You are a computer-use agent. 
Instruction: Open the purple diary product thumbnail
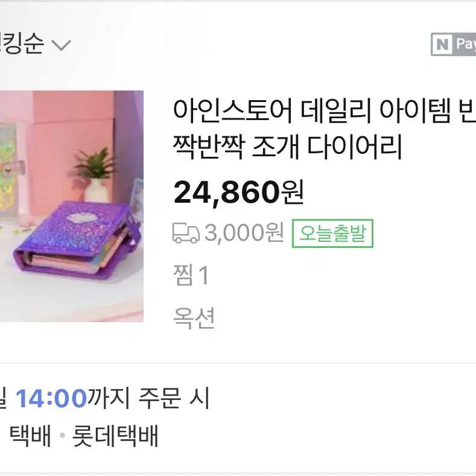[x=72, y=206]
